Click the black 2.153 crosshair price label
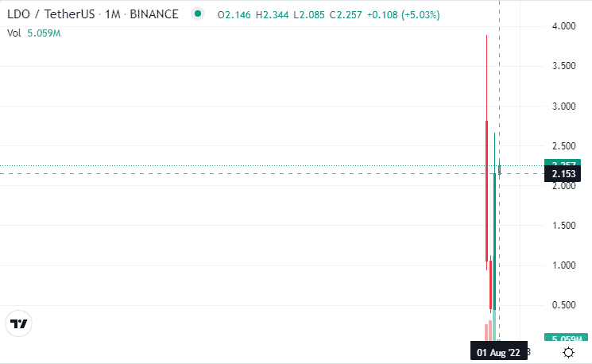This screenshot has height=364, width=592. coord(562,174)
